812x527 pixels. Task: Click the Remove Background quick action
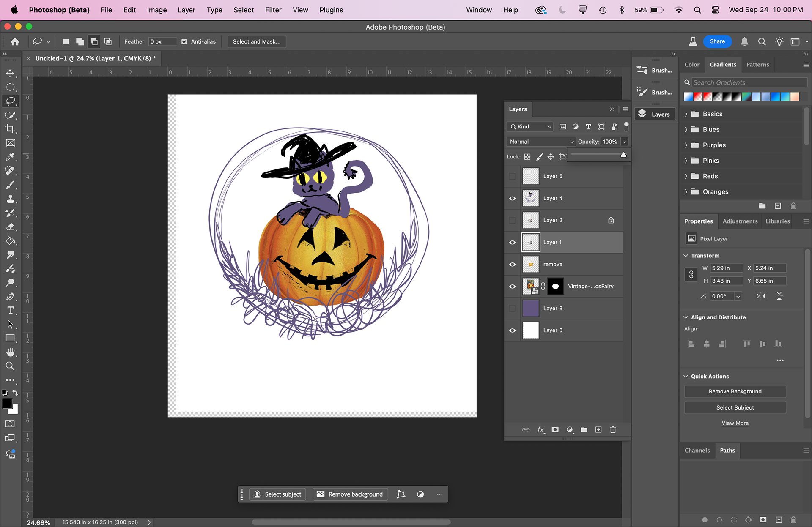click(735, 391)
